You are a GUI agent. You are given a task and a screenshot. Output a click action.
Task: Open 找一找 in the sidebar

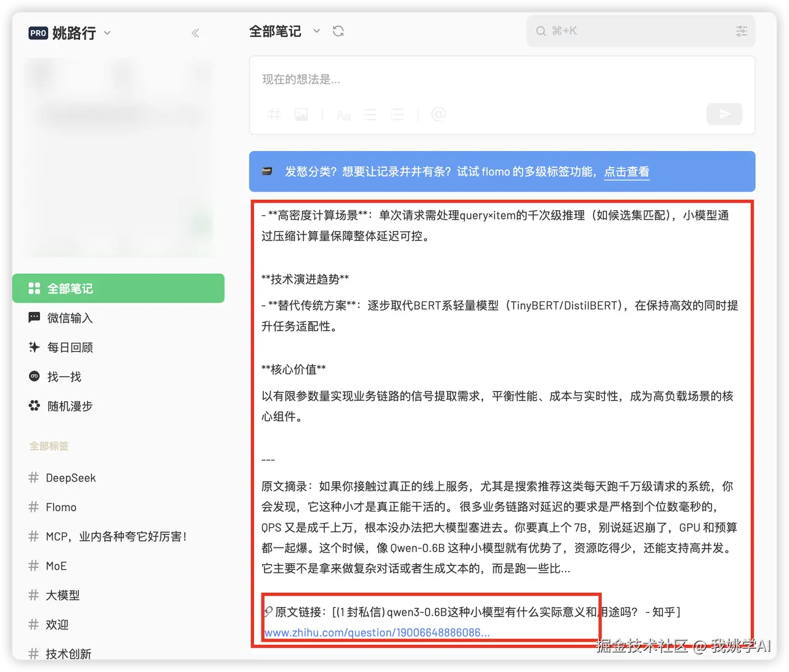[x=118, y=377]
